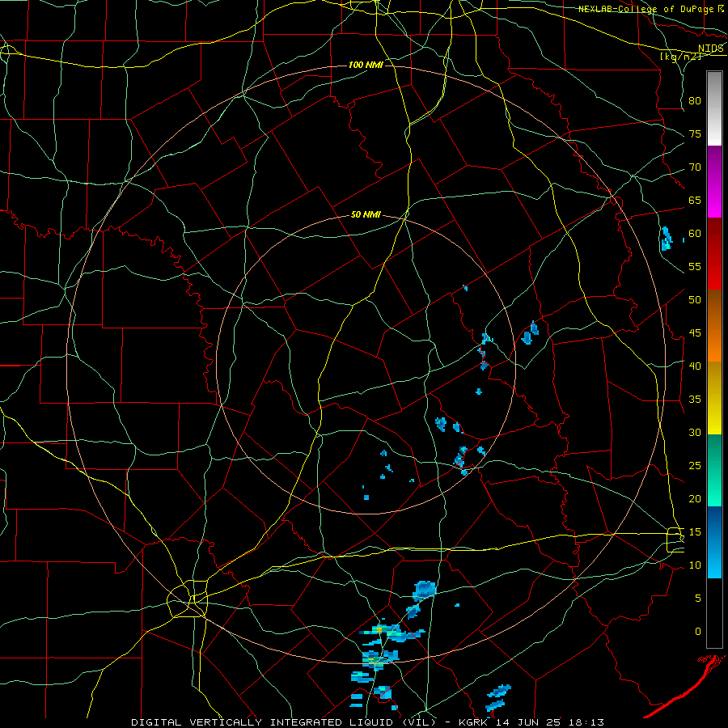This screenshot has width=728, height=728.
Task: Click the scale value 70
Action: (695, 167)
